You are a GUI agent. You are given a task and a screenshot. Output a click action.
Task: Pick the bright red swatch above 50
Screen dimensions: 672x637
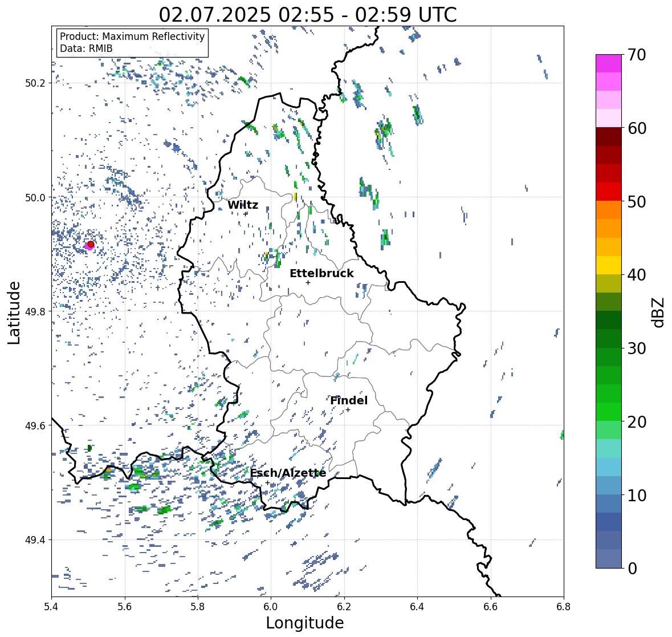[609, 192]
